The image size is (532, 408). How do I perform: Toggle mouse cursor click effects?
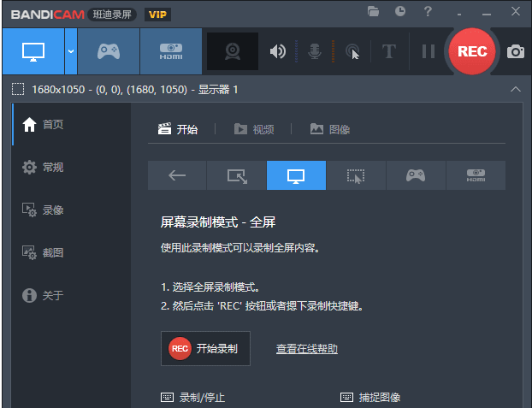pos(352,51)
